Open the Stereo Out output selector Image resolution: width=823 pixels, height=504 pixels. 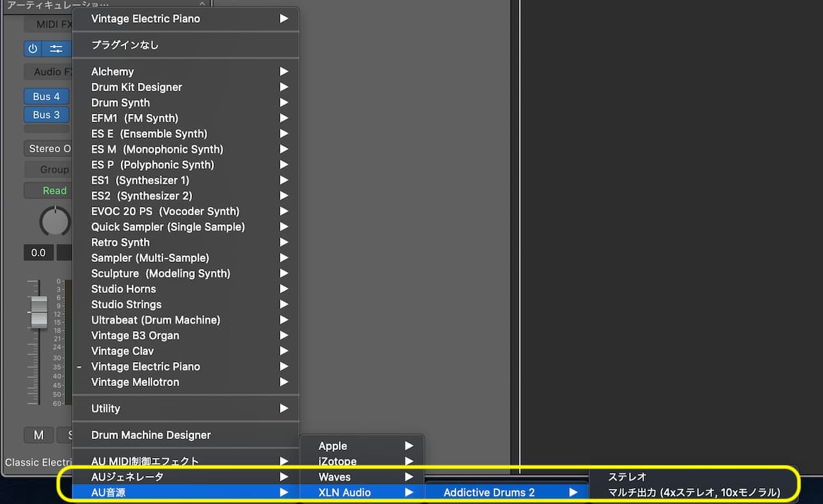[x=48, y=149]
